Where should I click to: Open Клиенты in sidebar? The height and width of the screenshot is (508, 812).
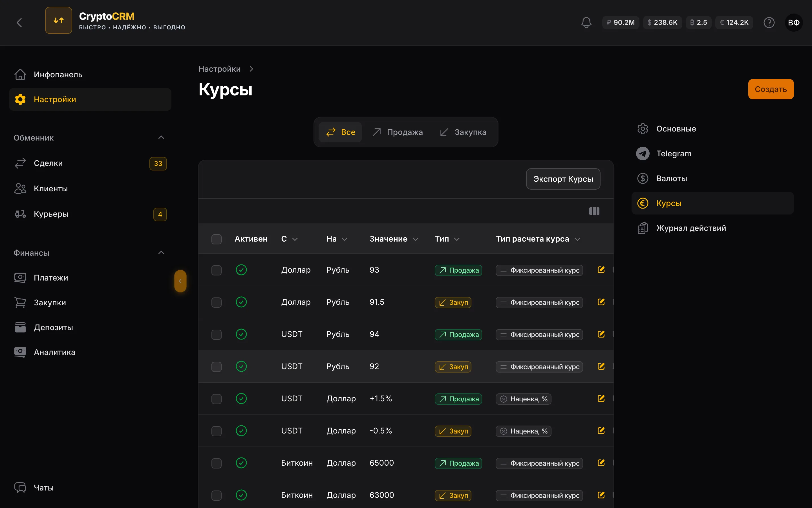90,189
